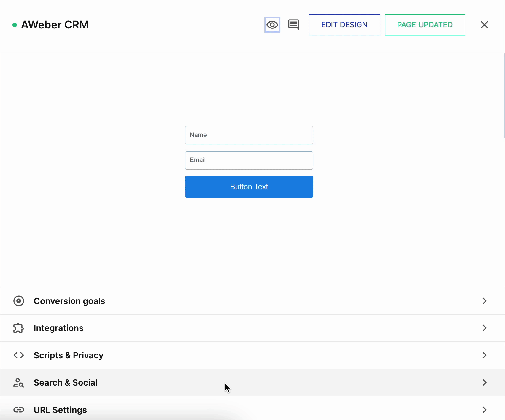Click the Scripts & Privacy code icon
The image size is (505, 420).
click(x=19, y=355)
